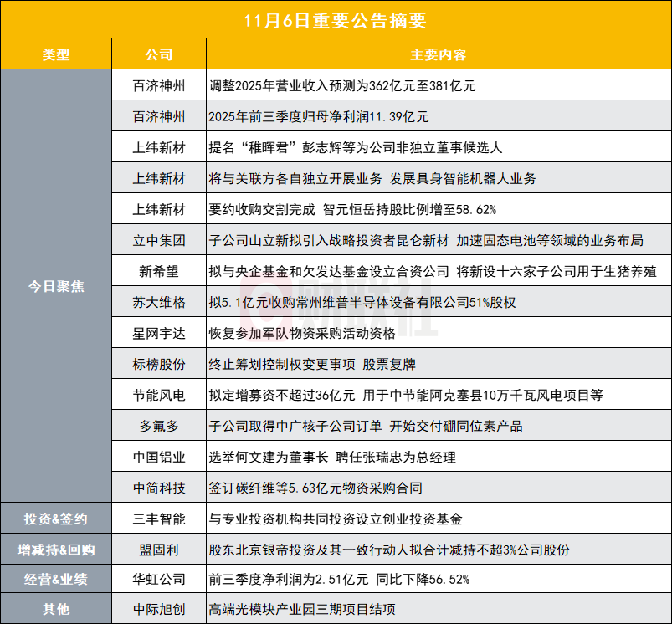Select the 今日聚焦 category cell

pos(56,286)
